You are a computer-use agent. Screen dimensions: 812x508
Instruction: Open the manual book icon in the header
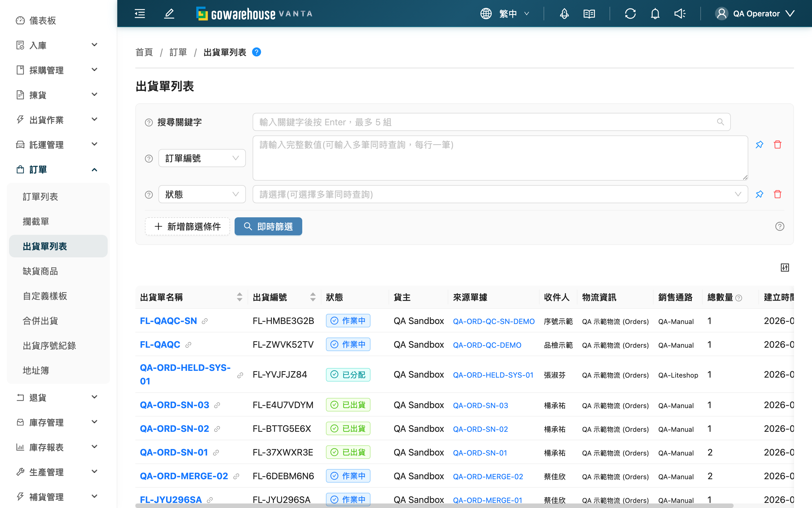(x=589, y=14)
